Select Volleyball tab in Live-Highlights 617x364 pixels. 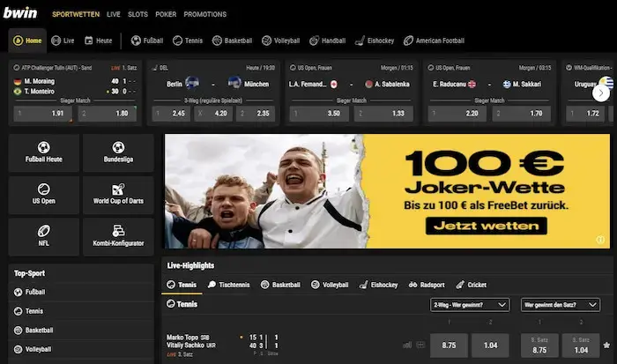point(330,285)
